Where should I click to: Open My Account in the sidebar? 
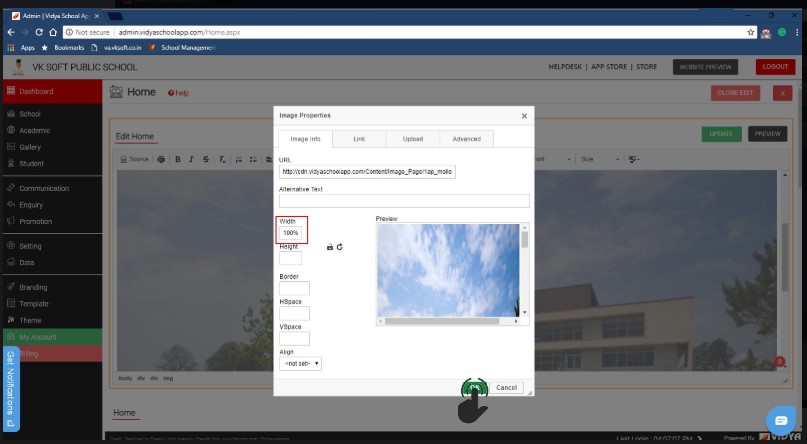(x=52, y=337)
